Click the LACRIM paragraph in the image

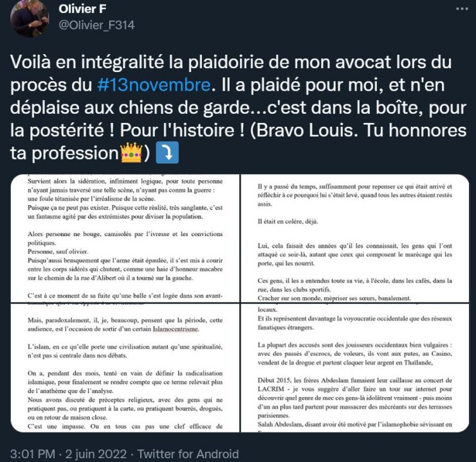355,398
